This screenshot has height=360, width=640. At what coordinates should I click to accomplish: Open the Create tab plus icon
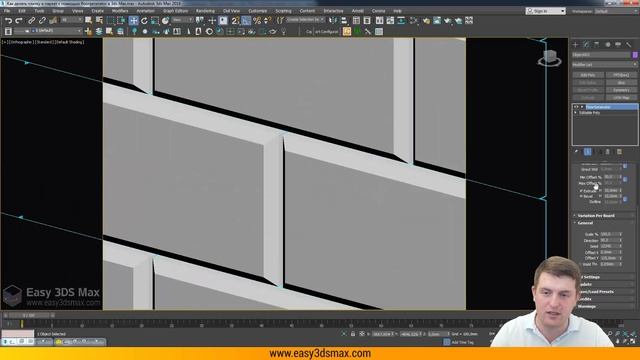coord(576,44)
